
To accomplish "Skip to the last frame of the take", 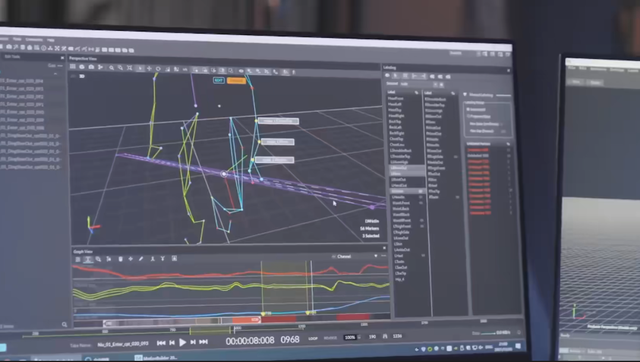I will 203,342.
